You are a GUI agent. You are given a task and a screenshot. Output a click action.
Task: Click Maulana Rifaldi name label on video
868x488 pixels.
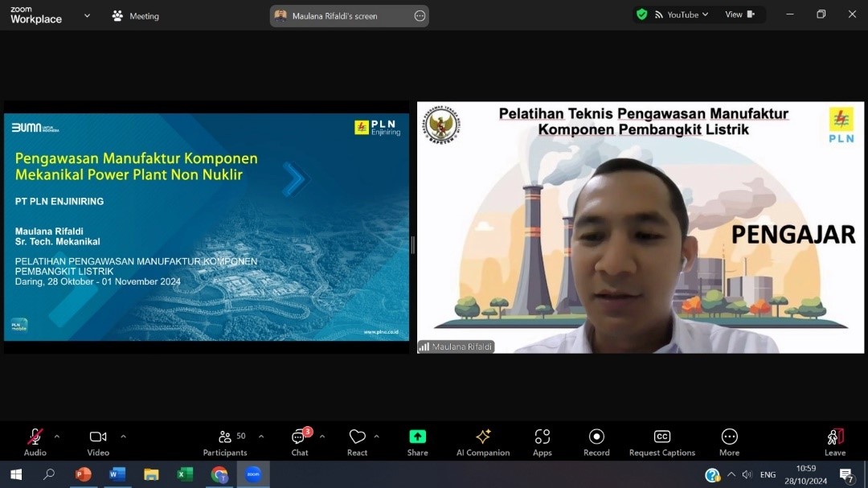click(457, 347)
